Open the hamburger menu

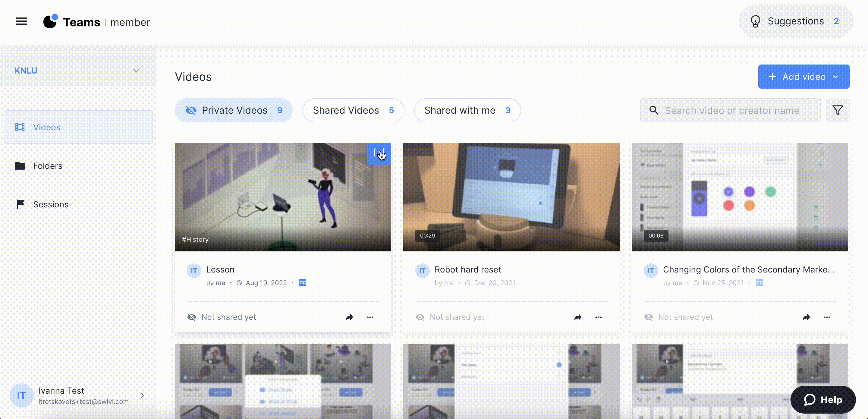22,21
